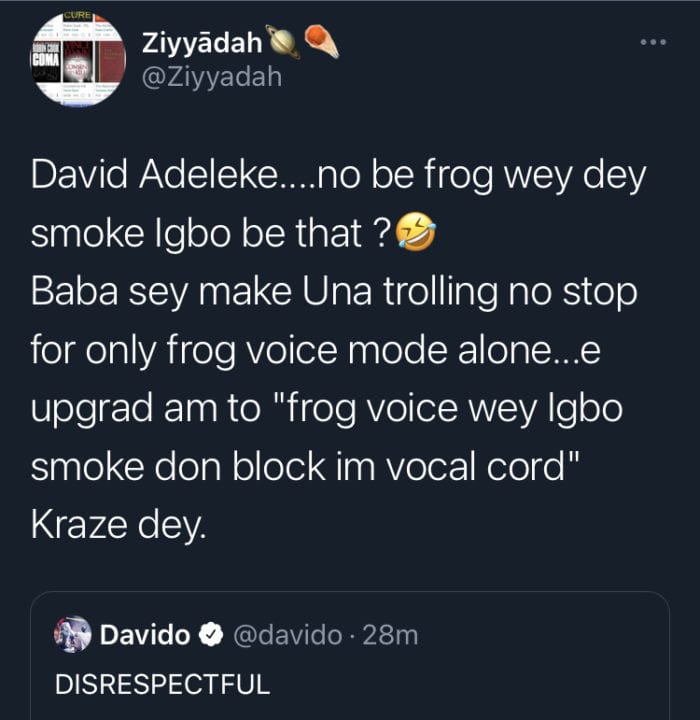Click the "upgrad am to" tweet line

point(146,409)
